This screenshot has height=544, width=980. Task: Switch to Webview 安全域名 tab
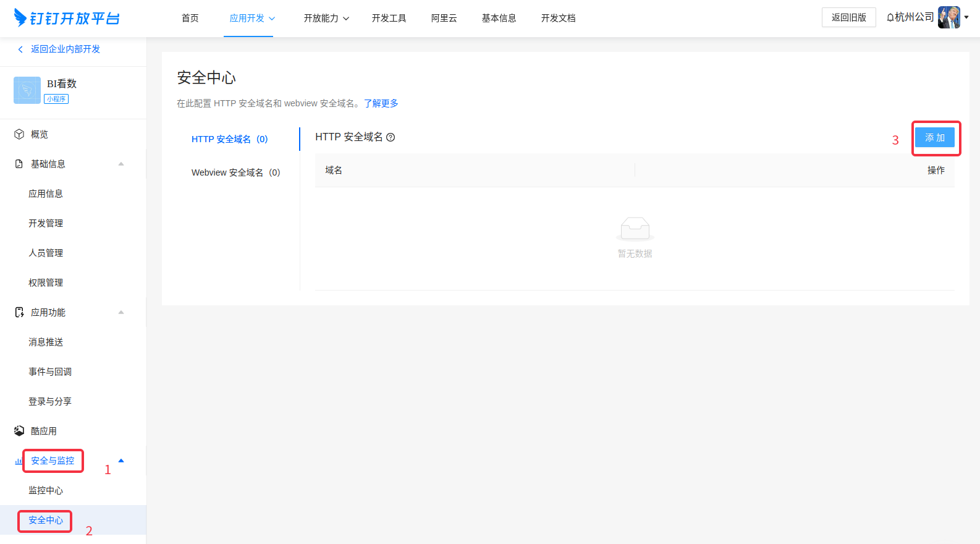(x=235, y=172)
